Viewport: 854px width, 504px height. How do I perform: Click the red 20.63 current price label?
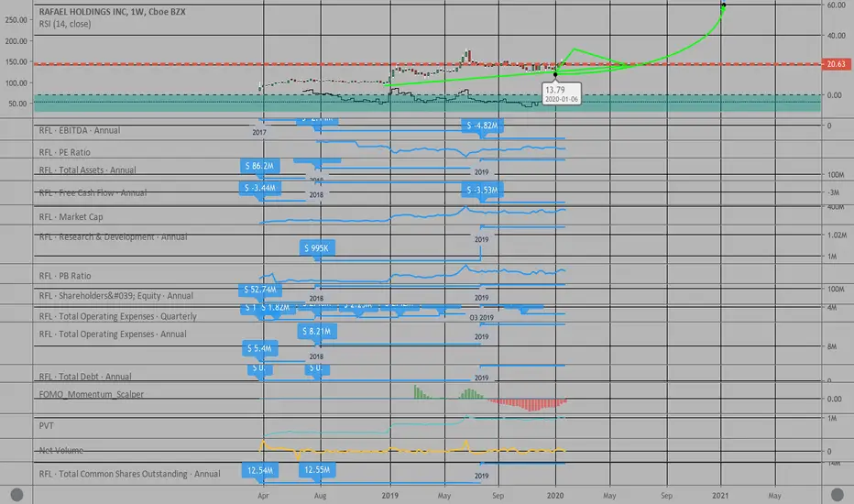pyautogui.click(x=836, y=64)
